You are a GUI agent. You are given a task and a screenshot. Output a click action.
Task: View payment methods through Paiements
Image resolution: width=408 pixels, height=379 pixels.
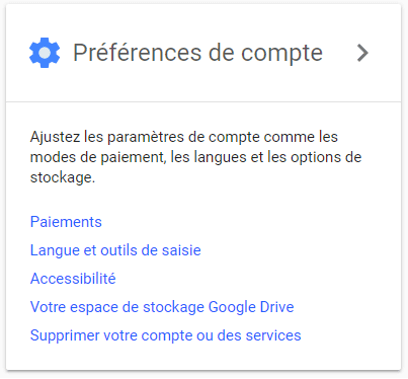click(x=66, y=222)
